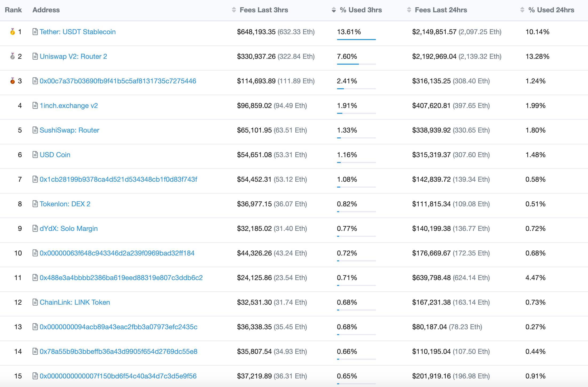This screenshot has width=588, height=387.
Task: Sort by % Used 24hrs column arrows
Action: pos(522,10)
